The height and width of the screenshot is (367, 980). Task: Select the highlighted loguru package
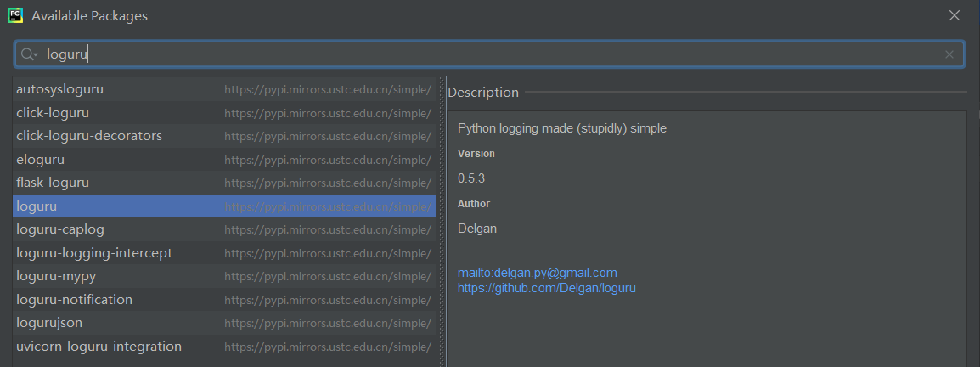tap(37, 206)
